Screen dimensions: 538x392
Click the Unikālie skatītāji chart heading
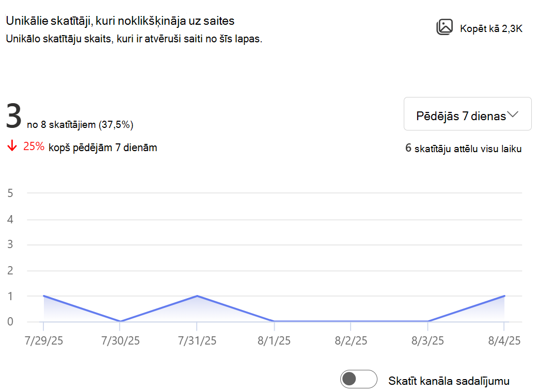(120, 21)
